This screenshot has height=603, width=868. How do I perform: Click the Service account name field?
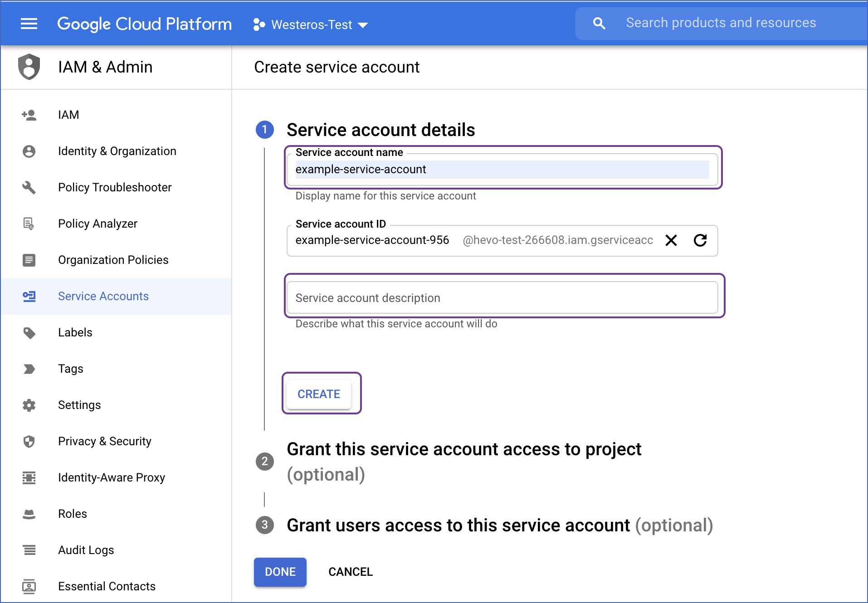502,169
